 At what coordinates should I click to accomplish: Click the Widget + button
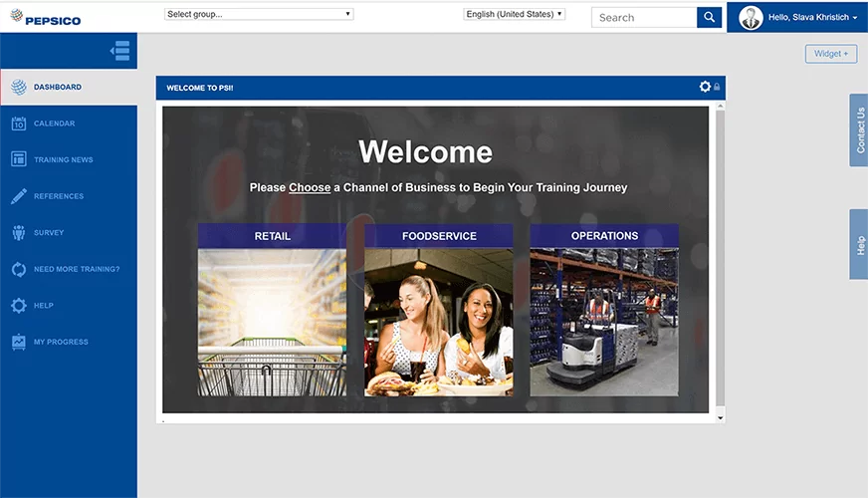pos(831,54)
